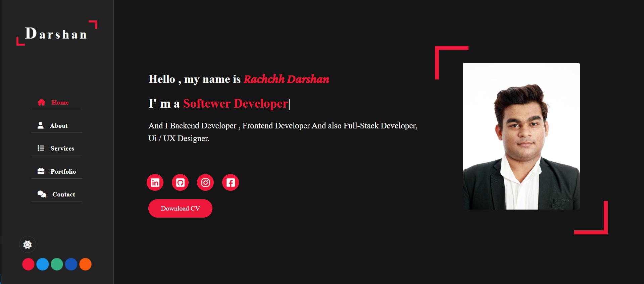Click the Home house icon
The image size is (644, 284).
coord(41,102)
